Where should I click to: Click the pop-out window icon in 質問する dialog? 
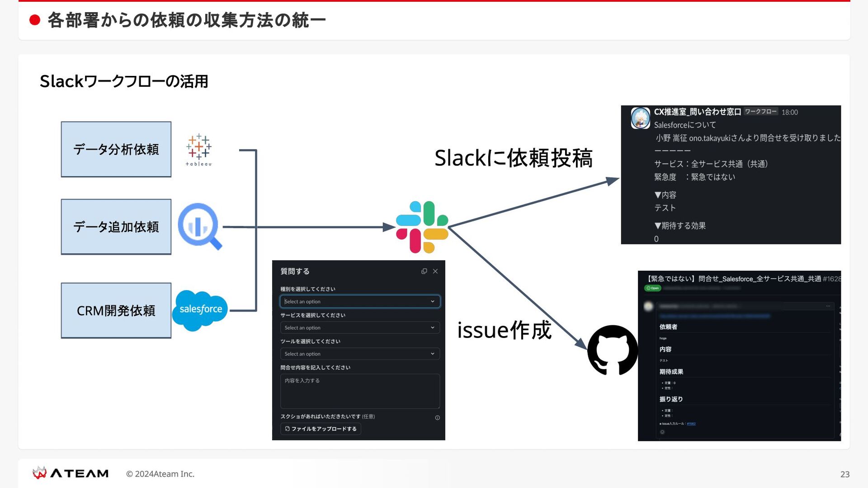[424, 271]
